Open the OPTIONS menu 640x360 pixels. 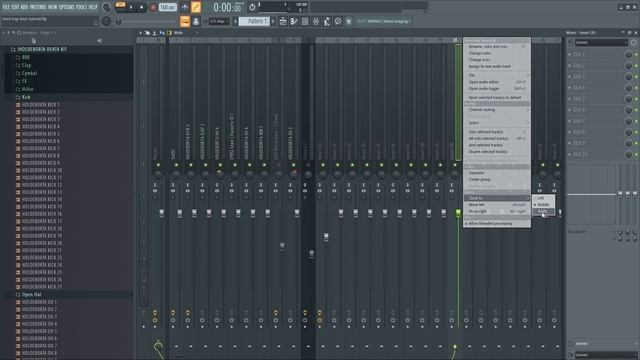click(67, 7)
